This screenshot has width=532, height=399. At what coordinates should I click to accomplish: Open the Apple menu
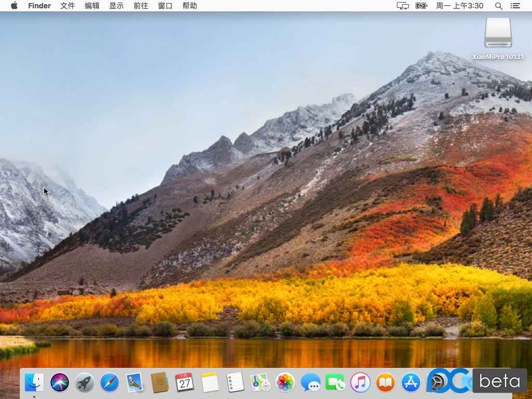pyautogui.click(x=14, y=5)
